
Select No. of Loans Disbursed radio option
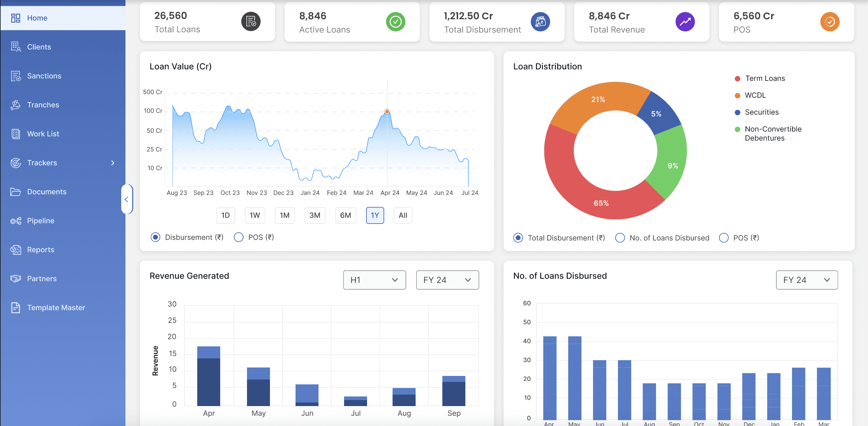620,238
